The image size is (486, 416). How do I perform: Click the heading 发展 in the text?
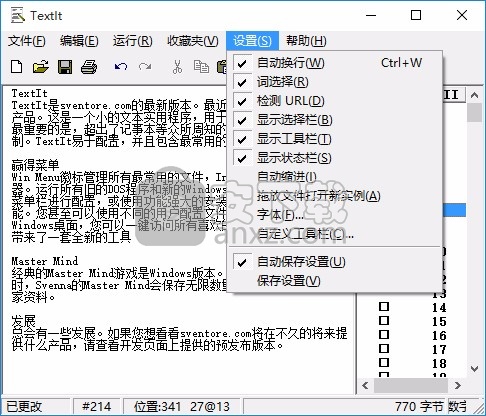(x=23, y=321)
